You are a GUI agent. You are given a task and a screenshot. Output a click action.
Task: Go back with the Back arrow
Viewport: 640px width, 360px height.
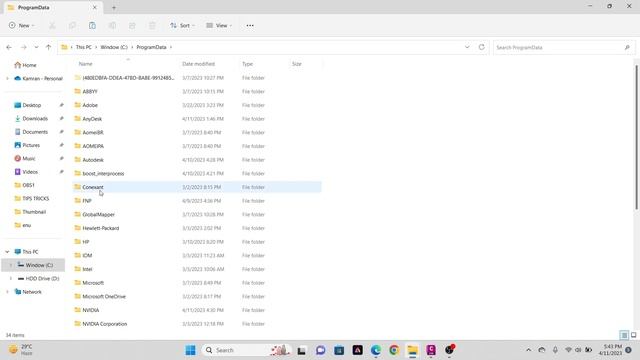(9, 47)
